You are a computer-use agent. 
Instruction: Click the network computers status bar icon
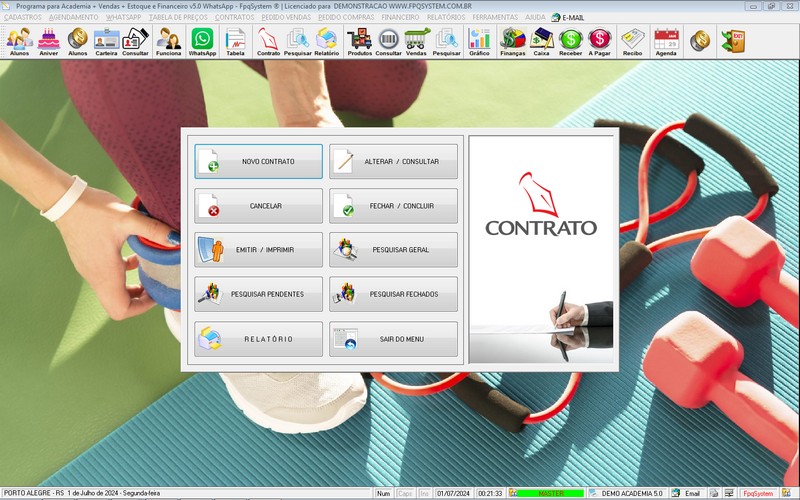click(729, 493)
